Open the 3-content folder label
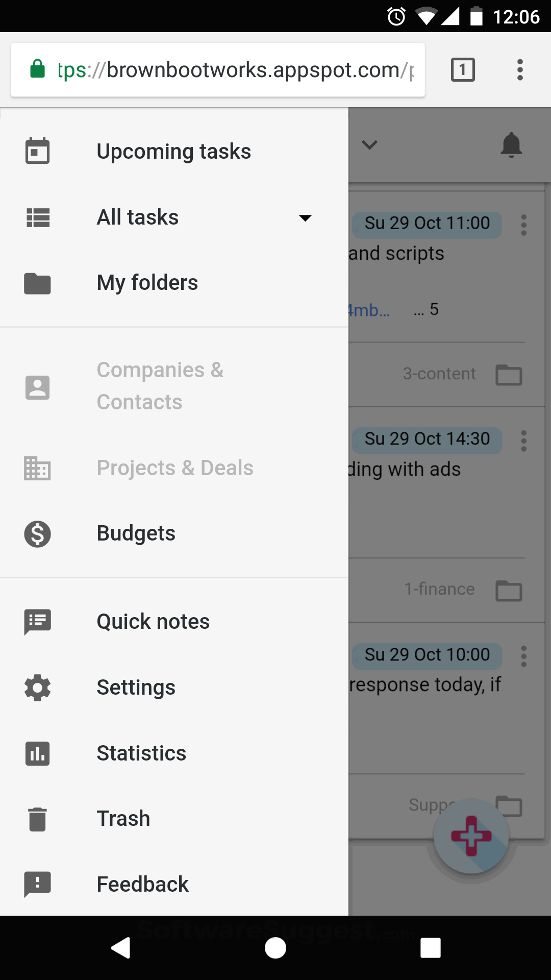The width and height of the screenshot is (551, 980). [x=439, y=374]
